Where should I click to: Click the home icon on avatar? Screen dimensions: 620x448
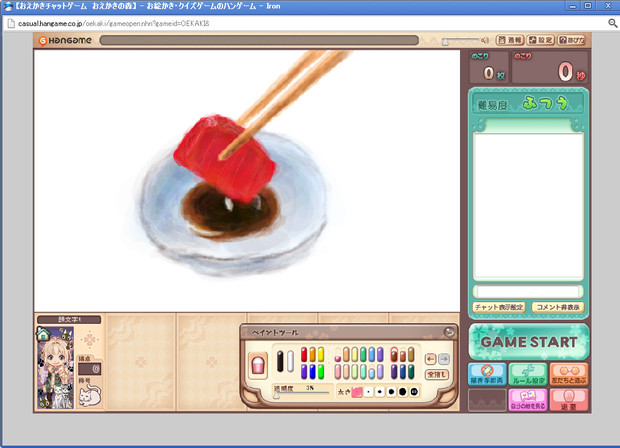coord(43,334)
